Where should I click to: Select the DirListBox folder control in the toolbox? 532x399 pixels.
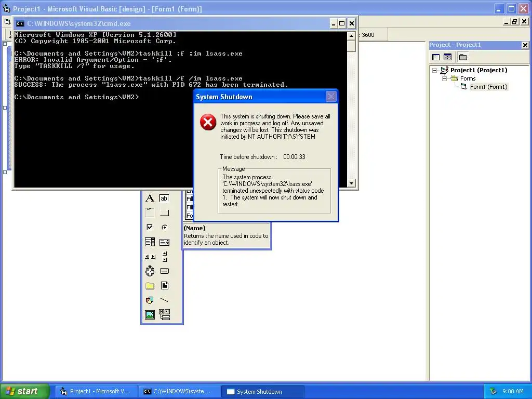pyautogui.click(x=150, y=286)
